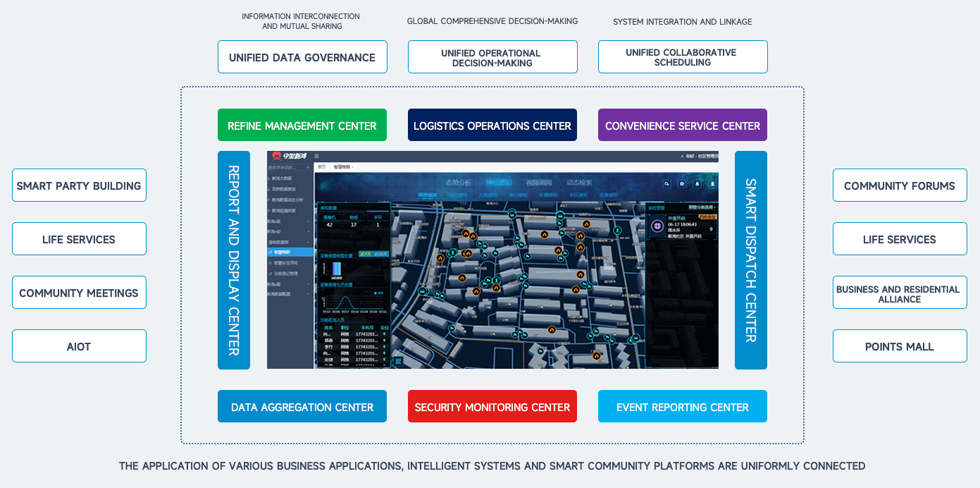Close the open dashboard tab via its x

pyautogui.click(x=353, y=167)
